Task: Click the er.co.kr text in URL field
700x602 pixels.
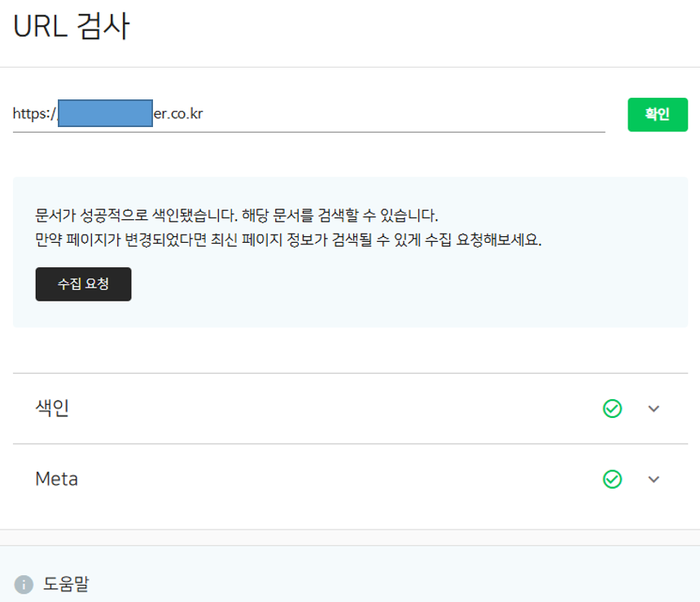Action: tap(178, 114)
